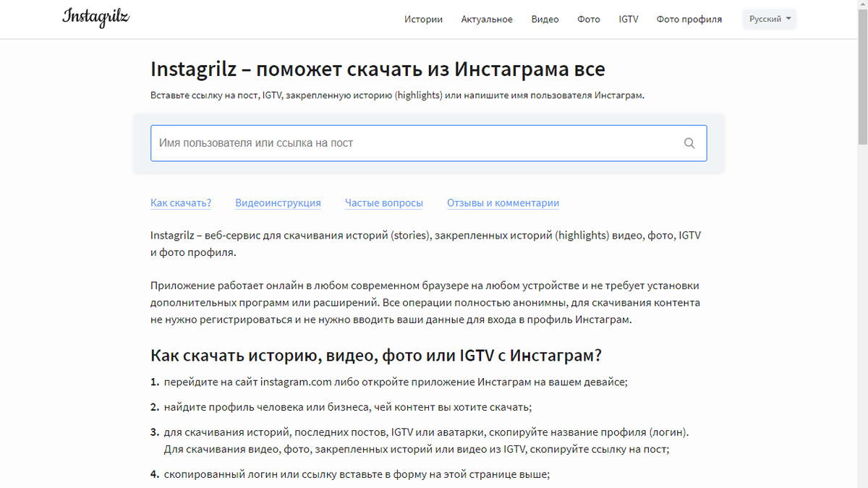
Task: Open the Как скачать? link
Action: click(x=181, y=202)
